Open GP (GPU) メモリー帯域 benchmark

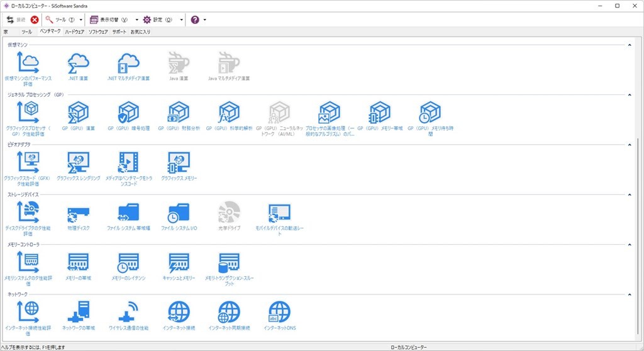coord(379,112)
